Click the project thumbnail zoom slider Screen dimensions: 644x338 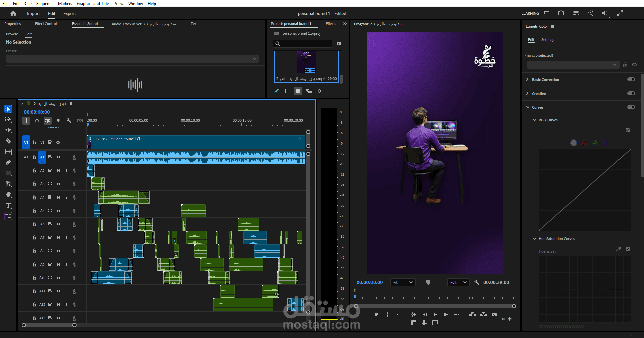tap(329, 91)
